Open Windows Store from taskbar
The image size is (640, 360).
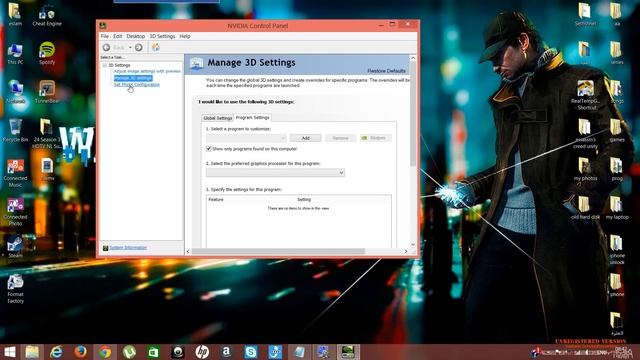pos(153,352)
